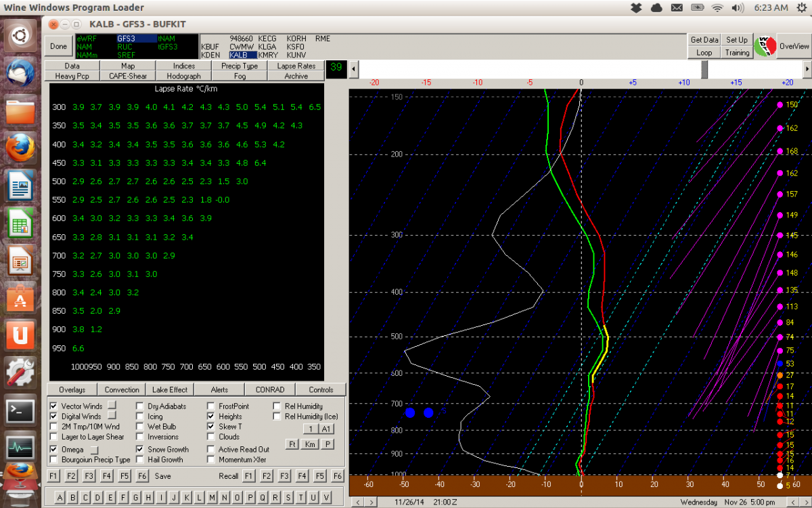Open the volume sound indicator
The height and width of the screenshot is (508, 812).
click(738, 7)
